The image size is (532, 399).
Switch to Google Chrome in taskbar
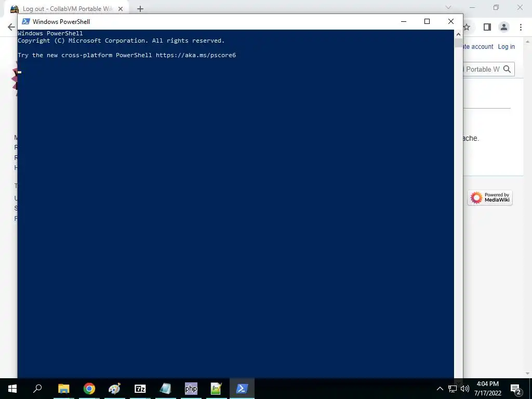(x=89, y=389)
